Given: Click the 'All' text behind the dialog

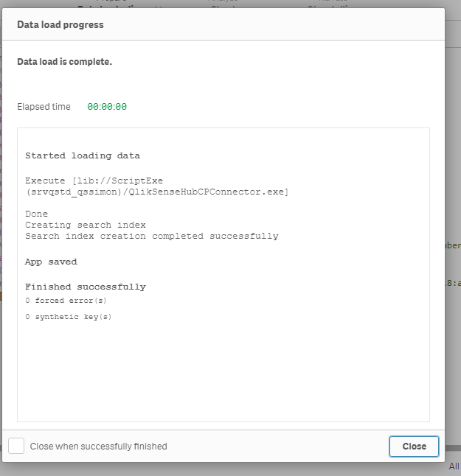Looking at the screenshot, I should (x=454, y=466).
